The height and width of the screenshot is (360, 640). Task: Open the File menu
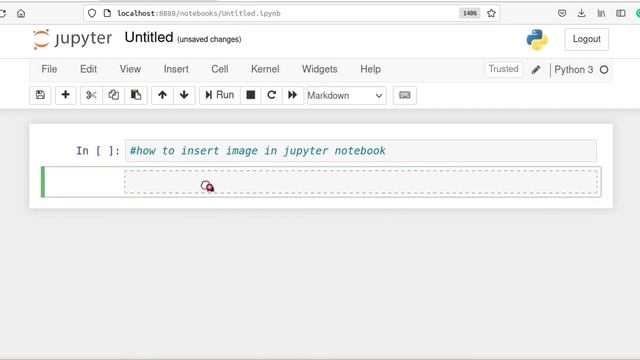coord(49,69)
